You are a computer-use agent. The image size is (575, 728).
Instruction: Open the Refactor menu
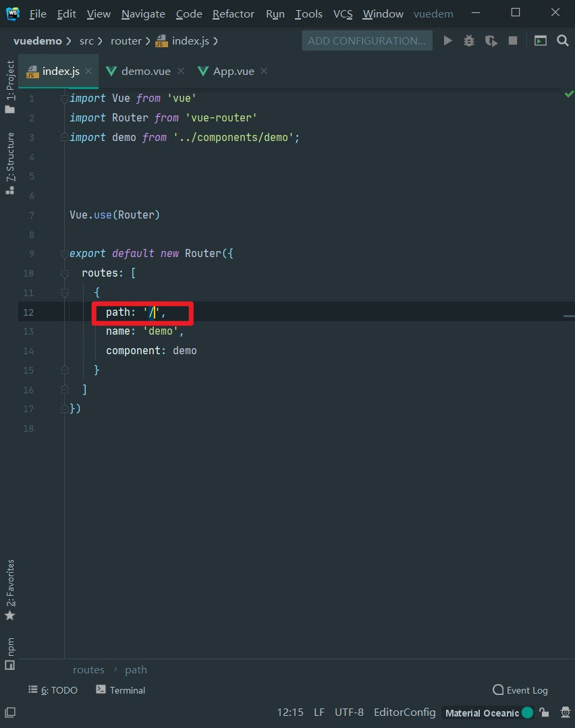(234, 13)
